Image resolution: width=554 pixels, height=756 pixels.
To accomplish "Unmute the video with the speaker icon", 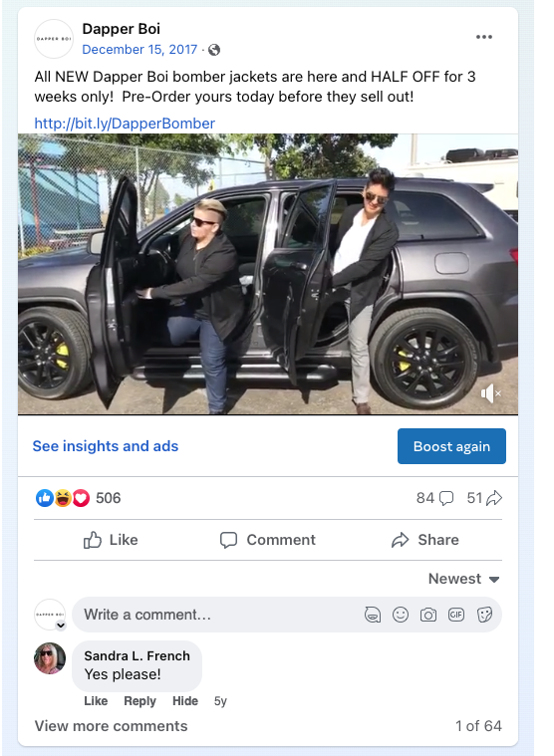I will (x=491, y=393).
